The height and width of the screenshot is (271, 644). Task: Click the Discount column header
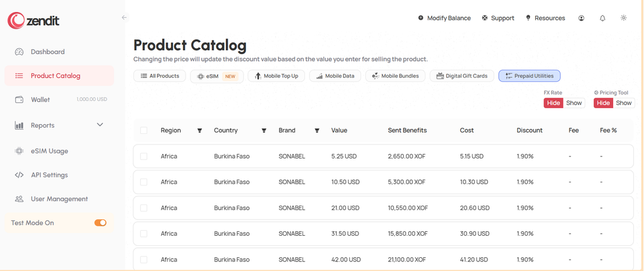(x=530, y=130)
